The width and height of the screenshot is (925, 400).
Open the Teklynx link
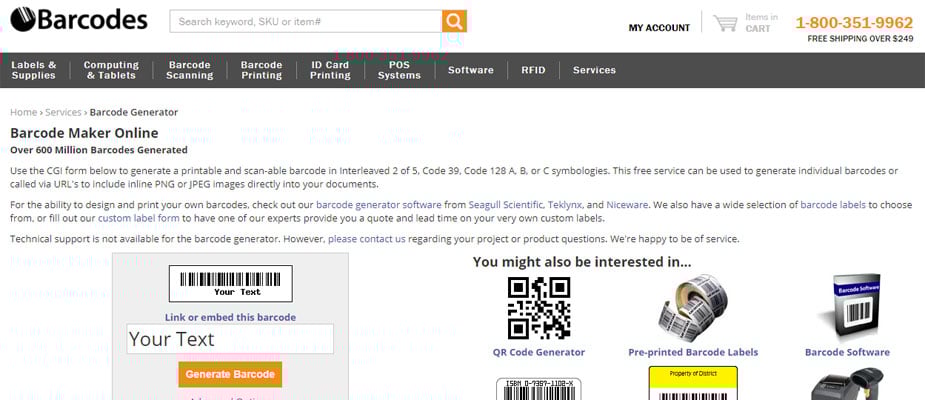click(x=566, y=205)
